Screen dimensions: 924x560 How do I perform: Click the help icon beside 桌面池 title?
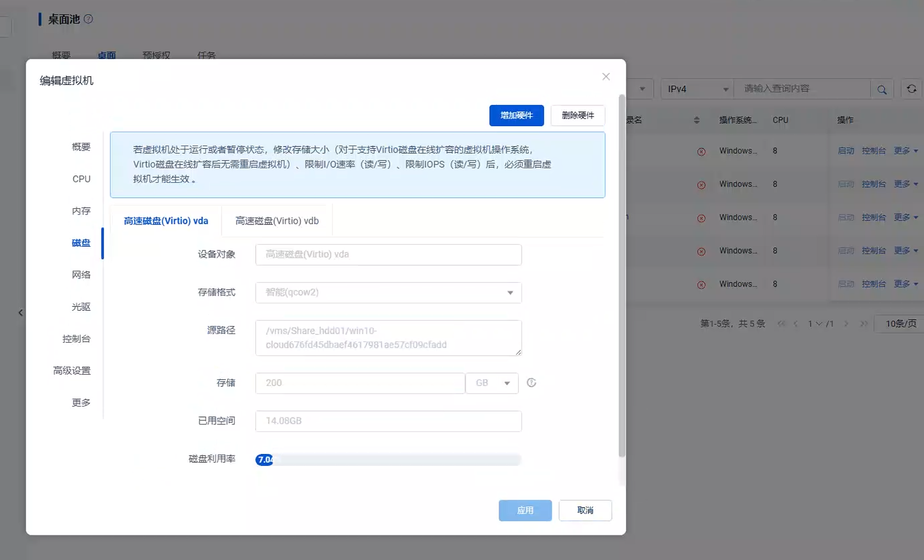(88, 19)
